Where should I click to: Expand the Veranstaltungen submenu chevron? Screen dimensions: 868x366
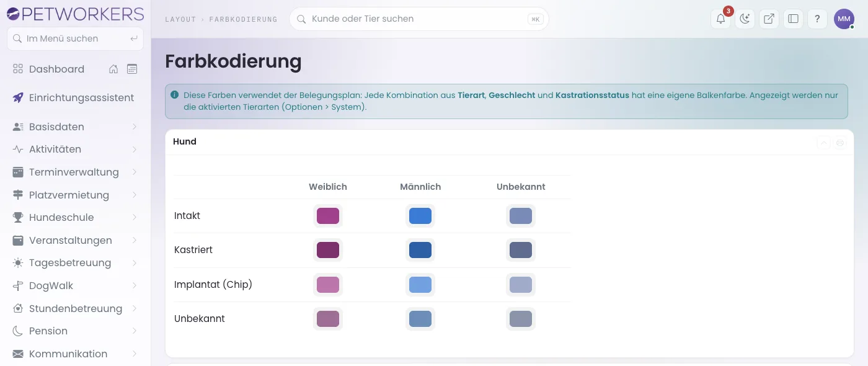(x=135, y=240)
